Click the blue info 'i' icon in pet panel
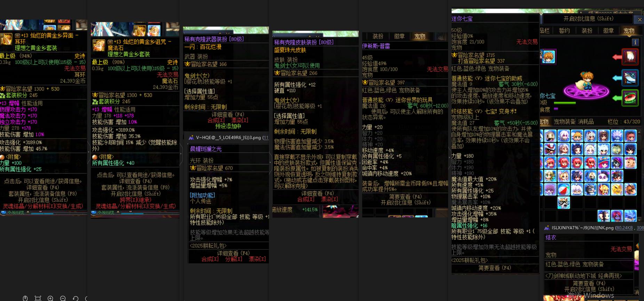Viewport: 644px width, 301px height. click(x=635, y=42)
